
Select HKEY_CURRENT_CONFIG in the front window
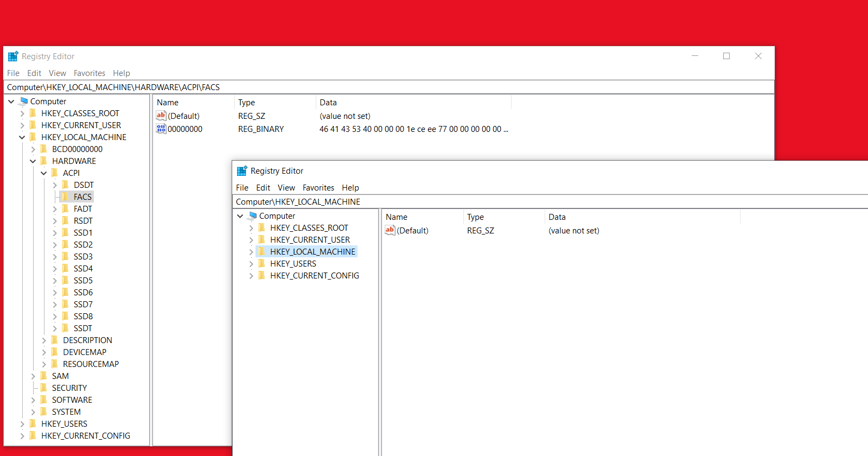[x=314, y=275]
